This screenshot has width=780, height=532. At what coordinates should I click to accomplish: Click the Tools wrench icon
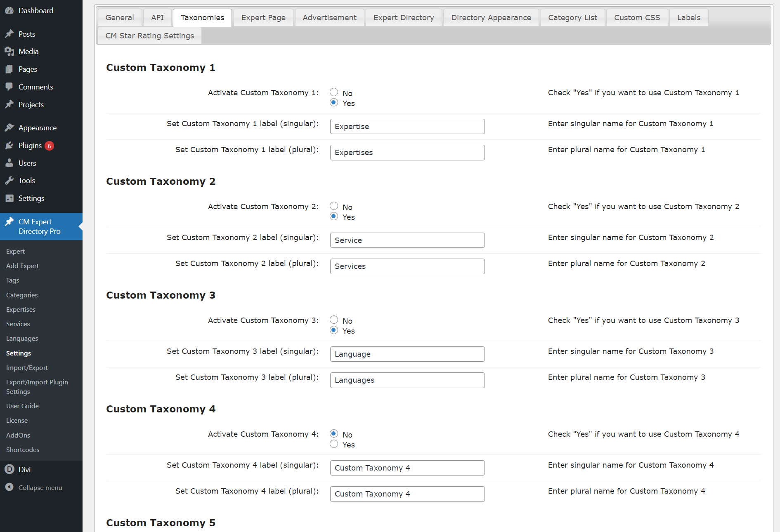pyautogui.click(x=9, y=181)
